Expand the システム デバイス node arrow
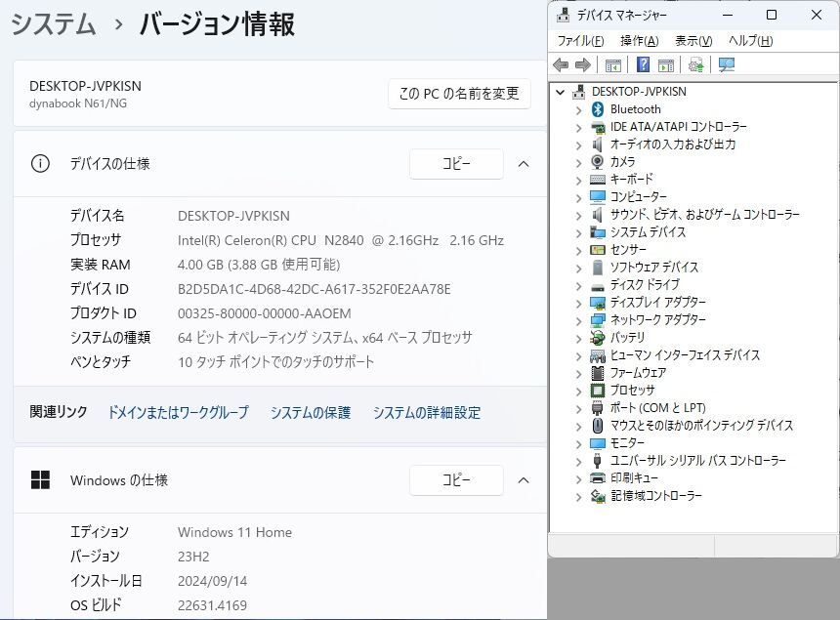 (578, 233)
